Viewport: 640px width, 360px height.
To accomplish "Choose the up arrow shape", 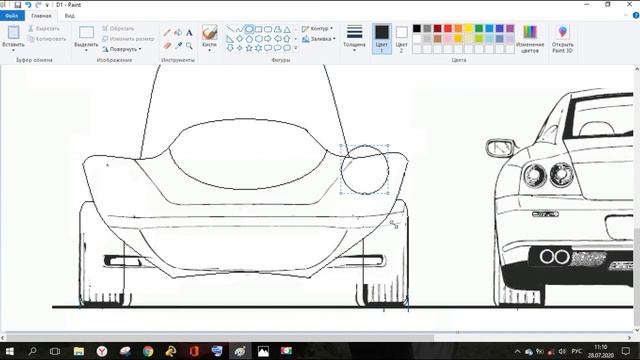I will pos(287,39).
